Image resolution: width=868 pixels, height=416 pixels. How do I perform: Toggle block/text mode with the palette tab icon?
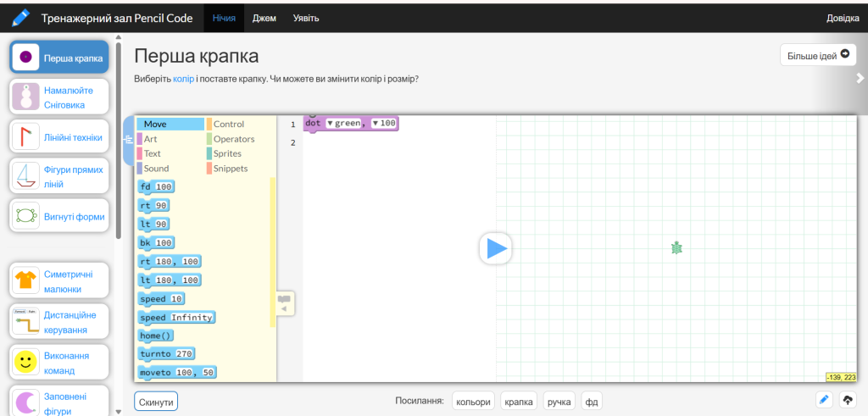(128, 141)
